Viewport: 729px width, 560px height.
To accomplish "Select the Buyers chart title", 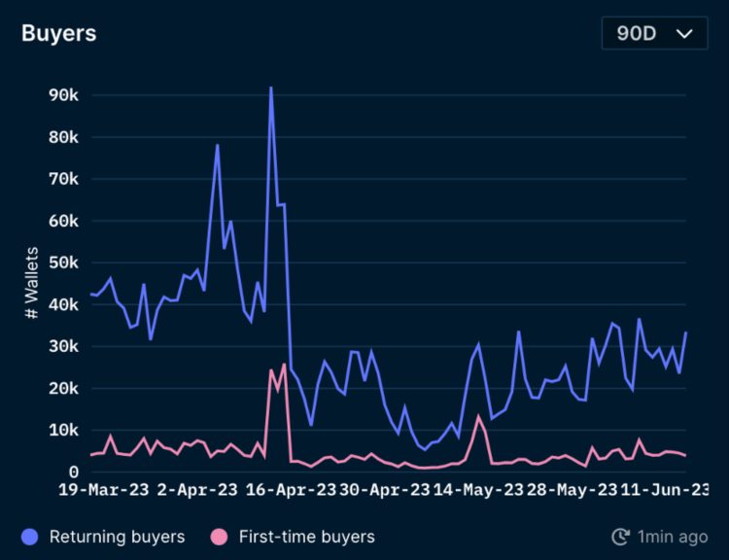I will (x=58, y=32).
